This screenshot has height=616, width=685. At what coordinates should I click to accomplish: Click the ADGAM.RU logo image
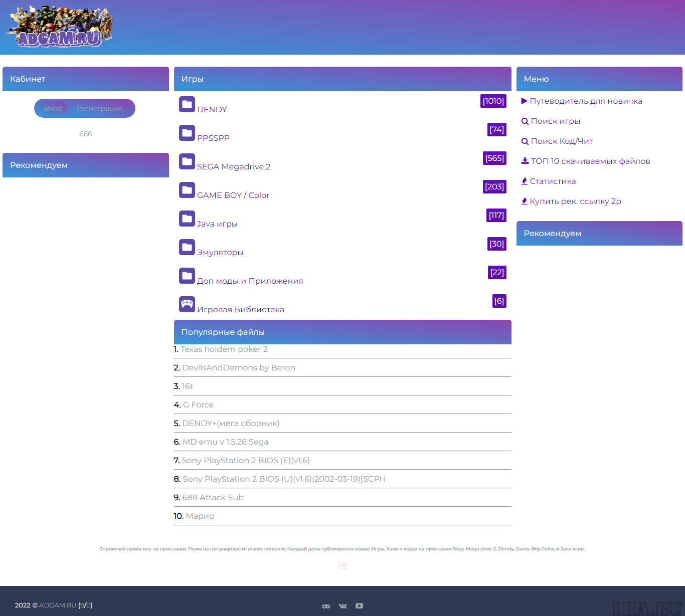[x=59, y=27]
